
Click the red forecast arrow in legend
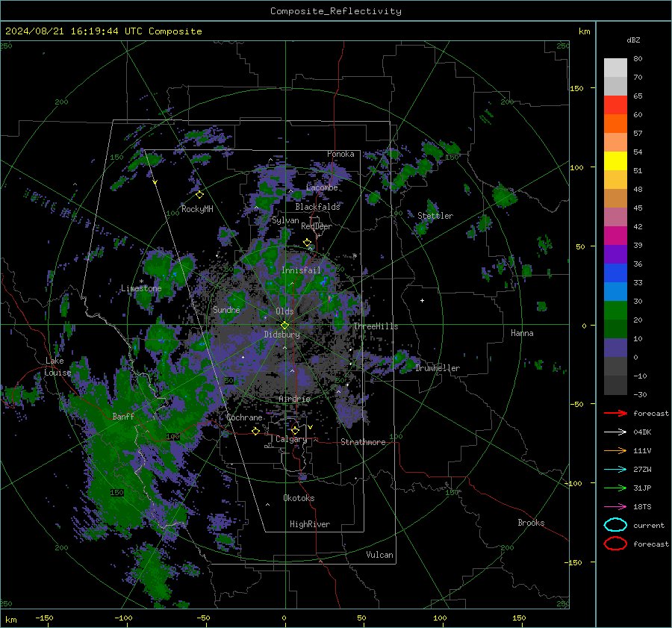coord(615,413)
